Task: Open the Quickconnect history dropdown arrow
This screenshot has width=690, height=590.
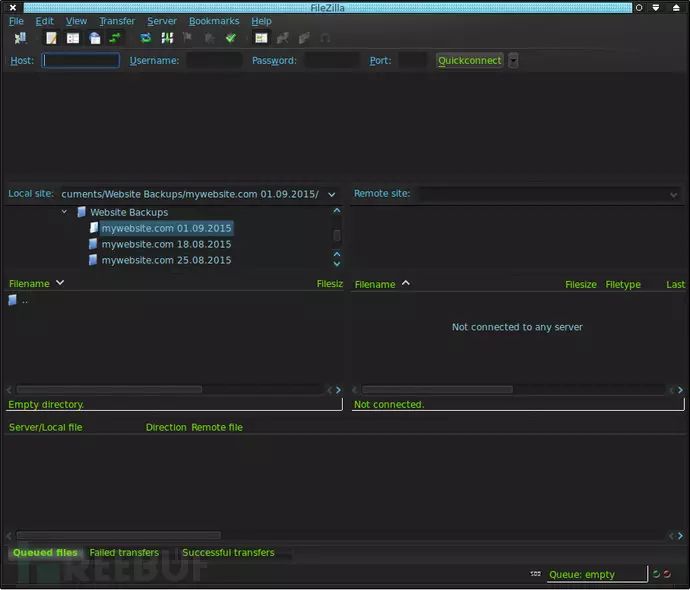Action: pos(513,60)
